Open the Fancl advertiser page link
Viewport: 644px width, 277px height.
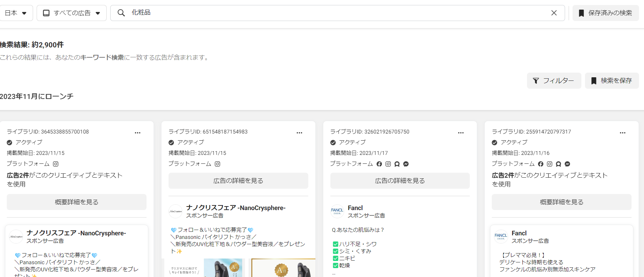tap(355, 208)
